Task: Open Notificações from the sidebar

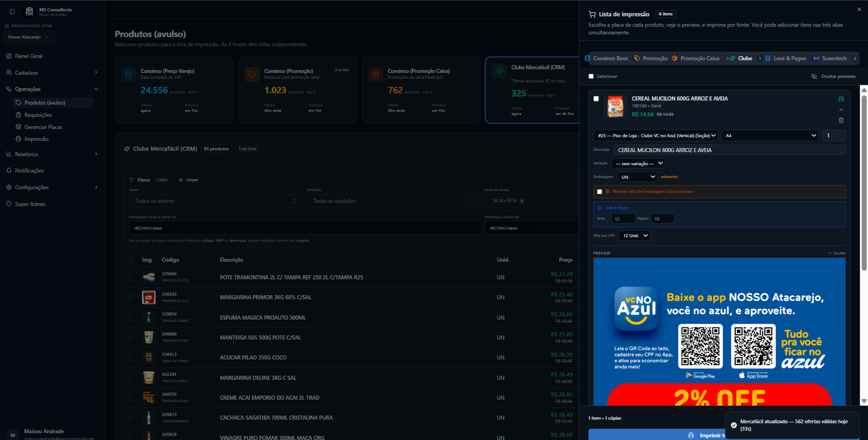Action: 29,171
